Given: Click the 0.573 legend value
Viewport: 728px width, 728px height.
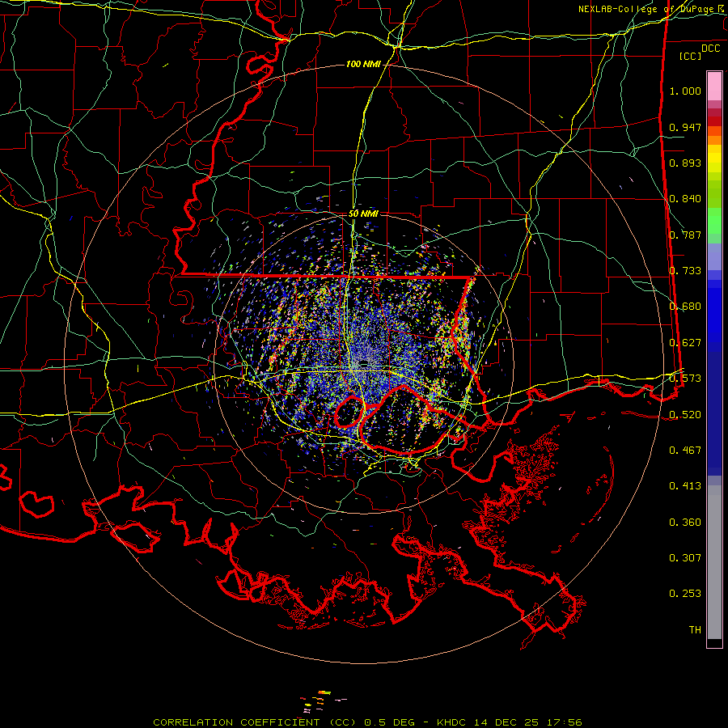Looking at the screenshot, I should 685,379.
